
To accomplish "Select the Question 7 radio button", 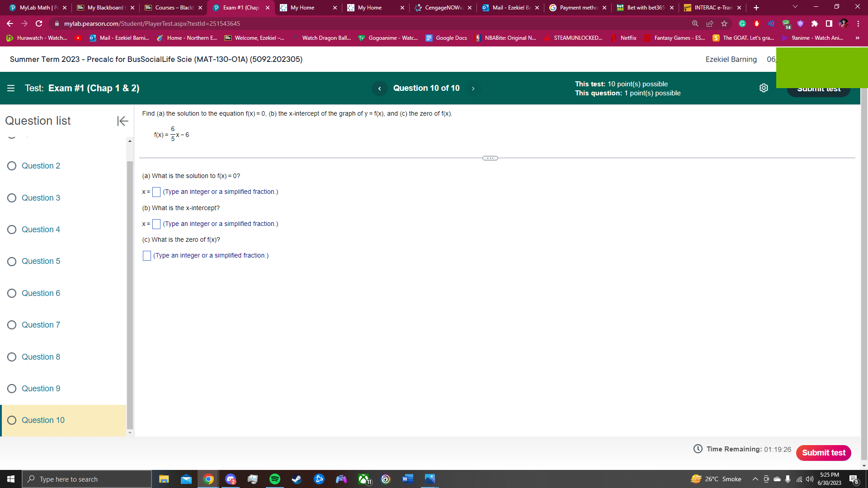I will click(11, 325).
